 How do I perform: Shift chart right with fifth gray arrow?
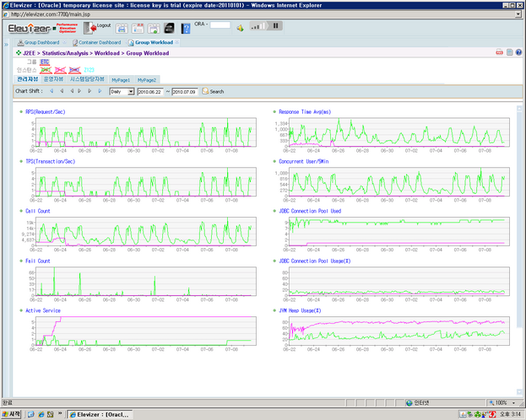(x=89, y=91)
